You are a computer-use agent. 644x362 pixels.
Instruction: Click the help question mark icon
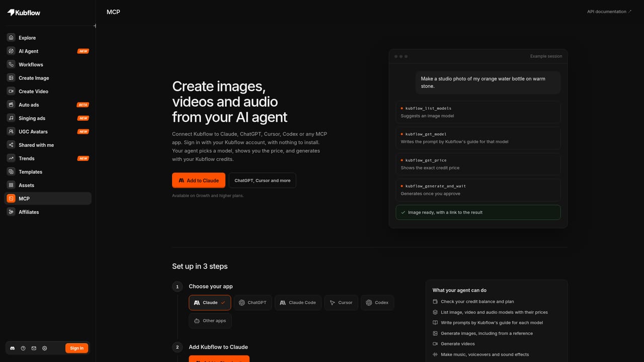[x=23, y=348]
